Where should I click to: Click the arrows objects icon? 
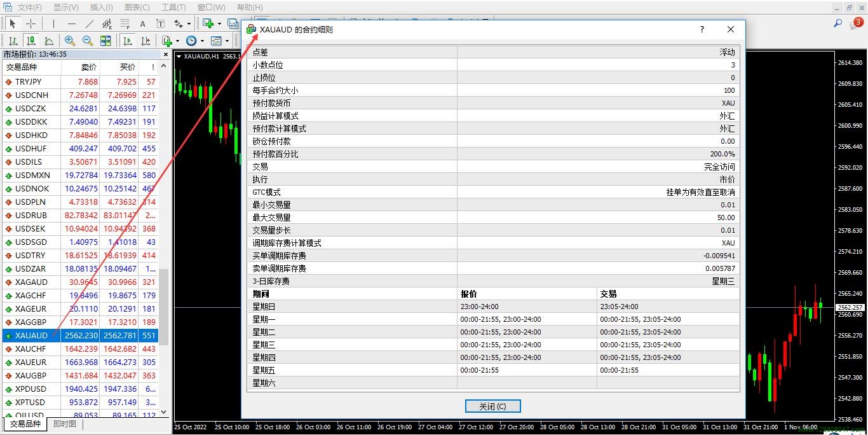(x=179, y=24)
